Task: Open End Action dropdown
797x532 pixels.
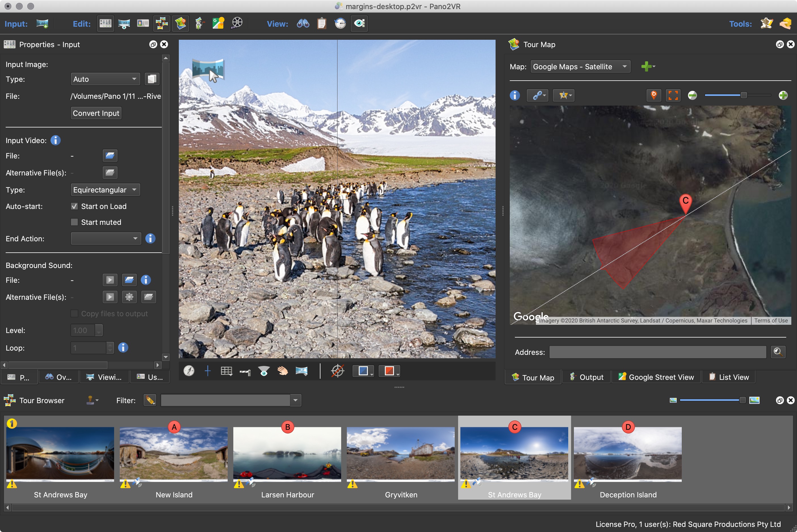Action: pos(106,238)
